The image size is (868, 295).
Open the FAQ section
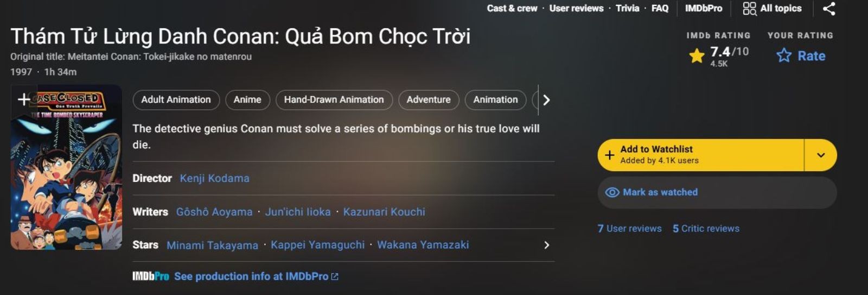point(660,8)
